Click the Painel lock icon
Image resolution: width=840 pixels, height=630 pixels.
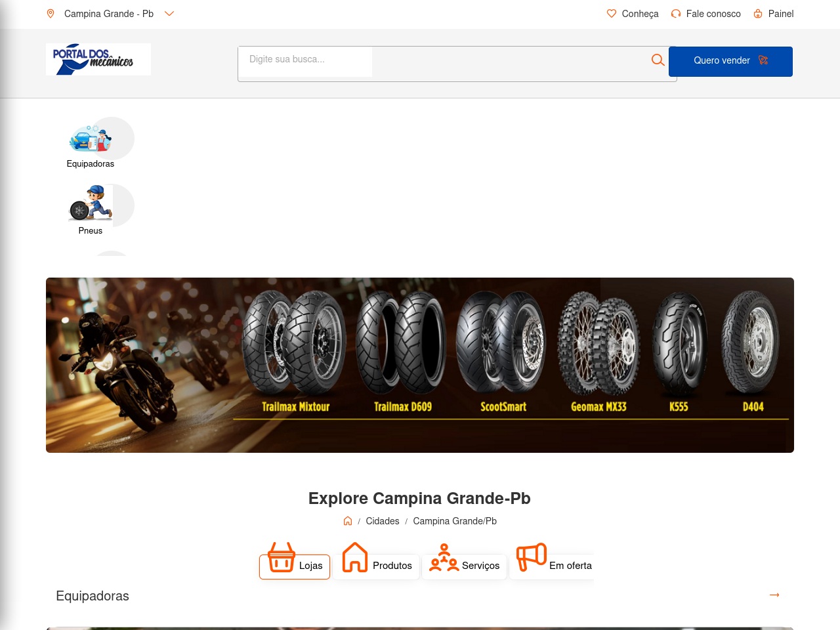click(x=758, y=14)
